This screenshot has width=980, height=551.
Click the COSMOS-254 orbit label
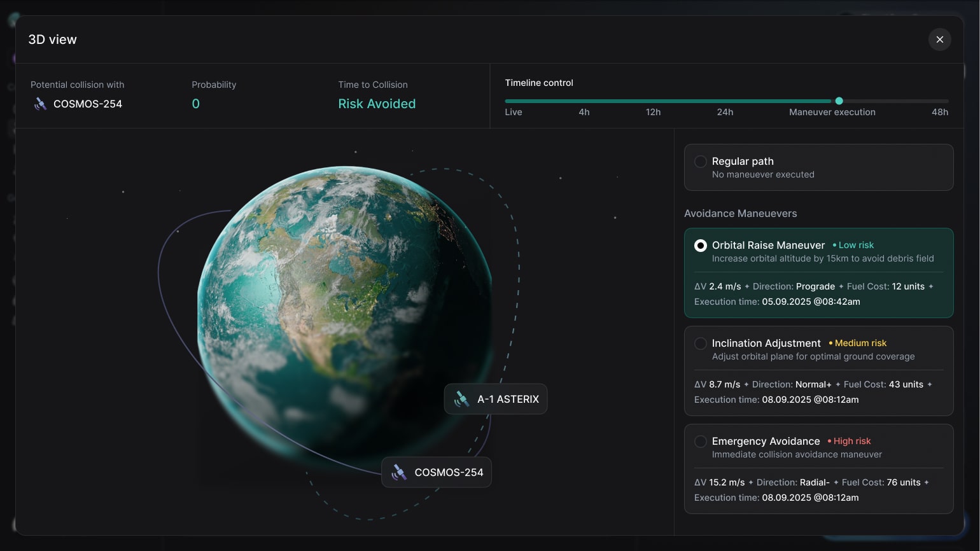tap(449, 472)
